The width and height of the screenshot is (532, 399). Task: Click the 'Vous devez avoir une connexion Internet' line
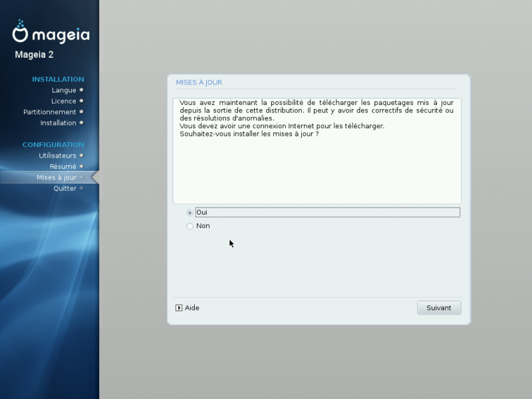tap(282, 126)
